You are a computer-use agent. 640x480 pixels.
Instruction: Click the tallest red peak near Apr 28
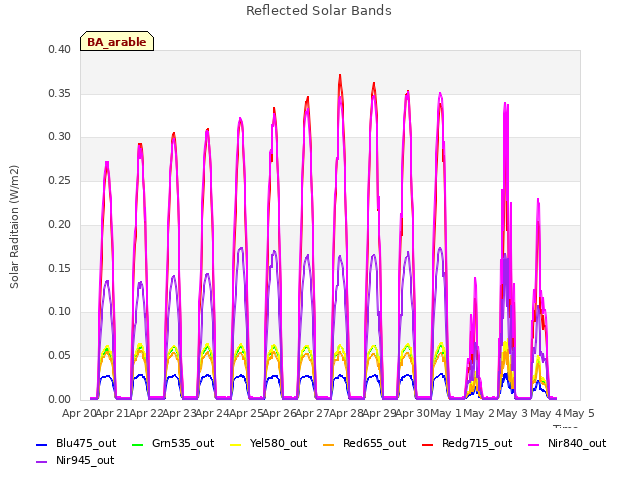pos(340,76)
